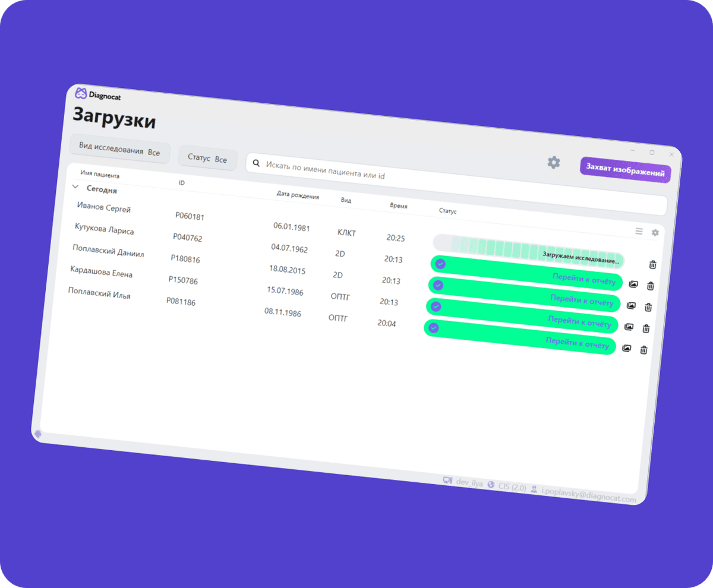713x588 pixels.
Task: Delete the Кутукова Лариса upload with the trash icon
Action: 650,286
